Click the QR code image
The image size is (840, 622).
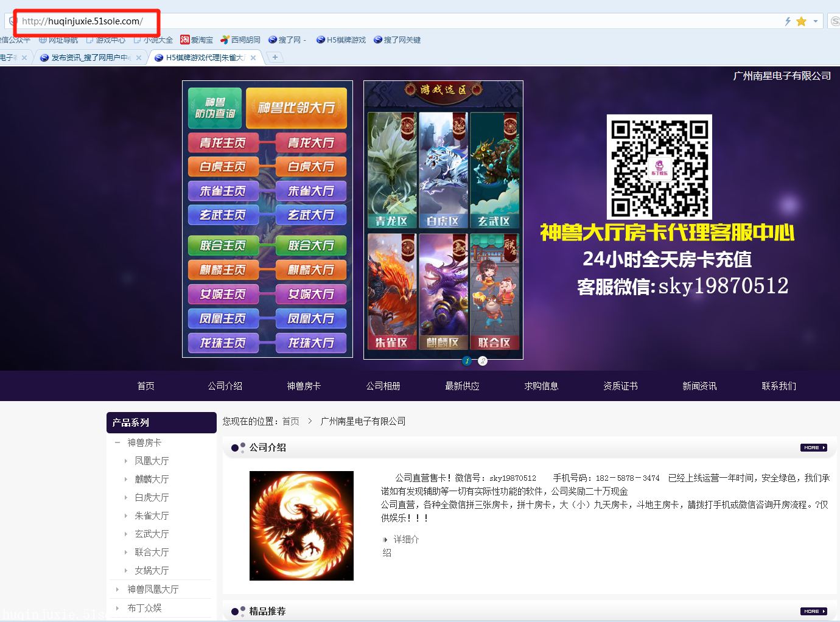coord(659,167)
